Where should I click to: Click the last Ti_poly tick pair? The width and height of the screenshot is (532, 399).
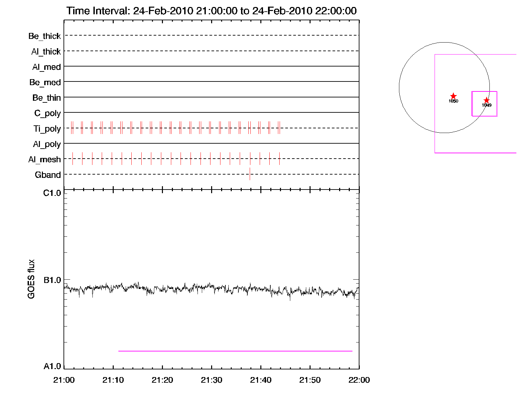click(x=279, y=128)
